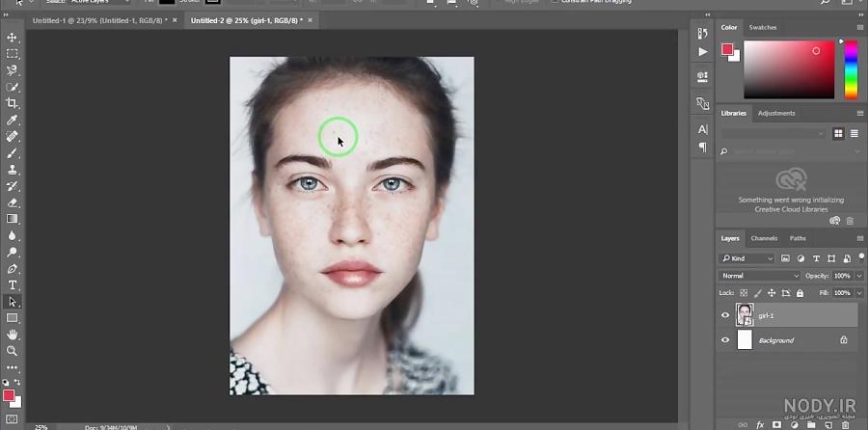Viewport: 868px width, 430px height.
Task: Create a new layer icon
Action: pos(828,425)
